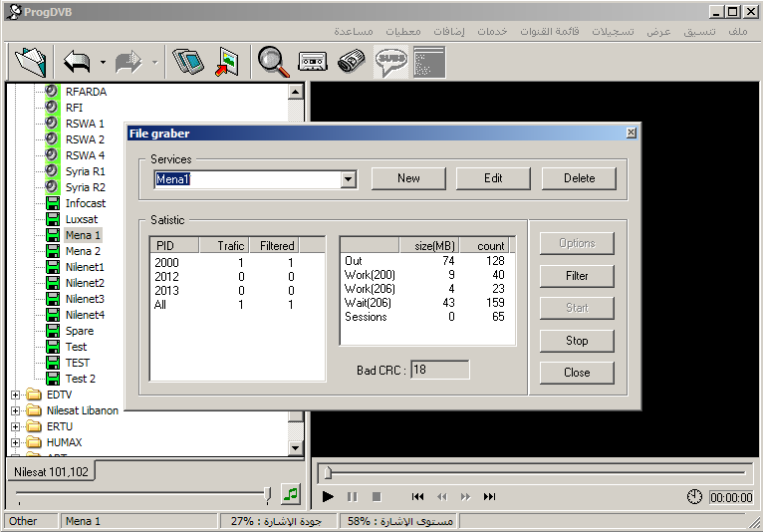This screenshot has width=763, height=532.
Task: Click the clock icon beside the timer
Action: click(x=694, y=497)
